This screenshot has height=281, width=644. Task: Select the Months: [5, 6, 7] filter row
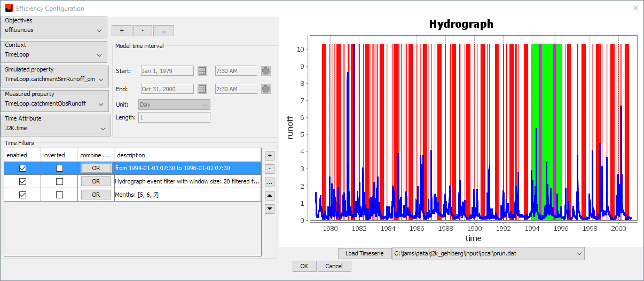(187, 195)
